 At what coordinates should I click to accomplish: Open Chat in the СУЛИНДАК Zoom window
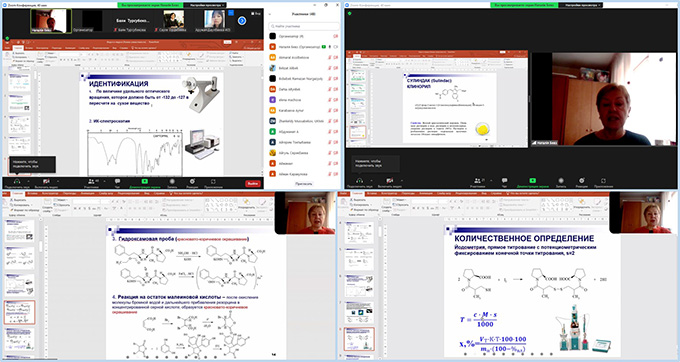[504, 180]
